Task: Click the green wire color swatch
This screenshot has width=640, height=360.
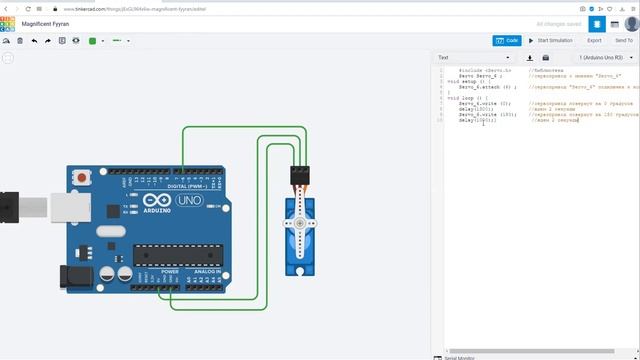Action: tap(93, 41)
